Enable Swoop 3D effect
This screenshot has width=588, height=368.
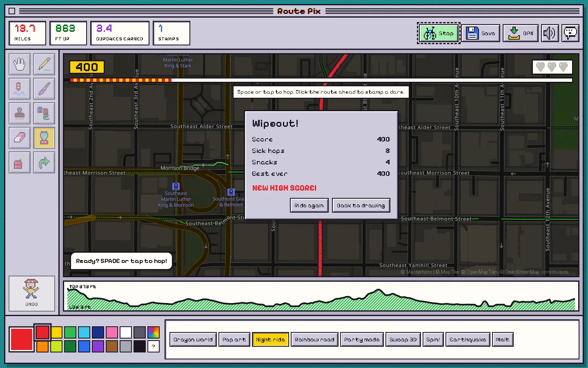403,339
